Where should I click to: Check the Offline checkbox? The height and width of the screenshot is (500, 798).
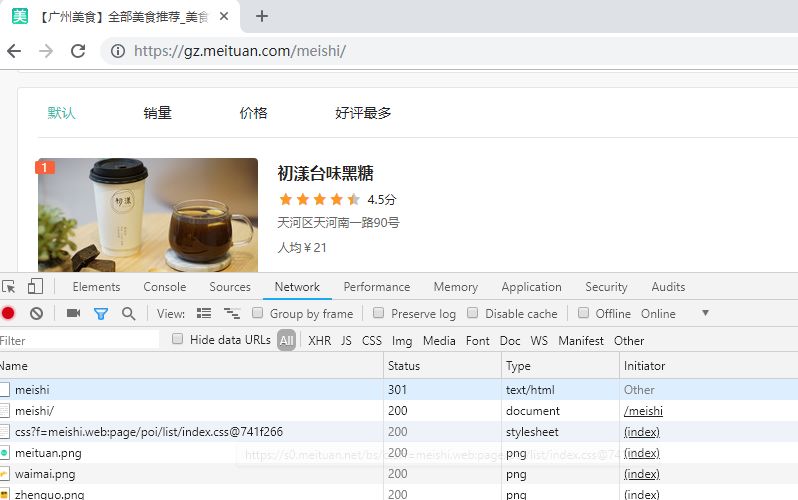[583, 313]
